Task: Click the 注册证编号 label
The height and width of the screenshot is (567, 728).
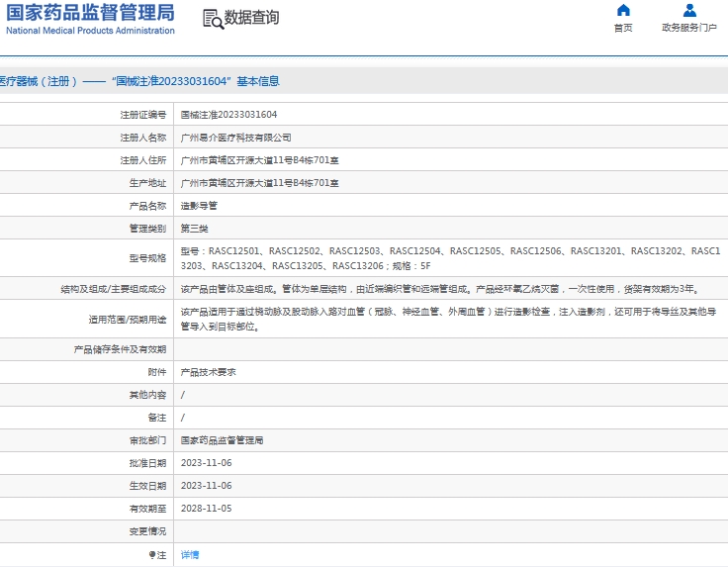Action: click(143, 115)
